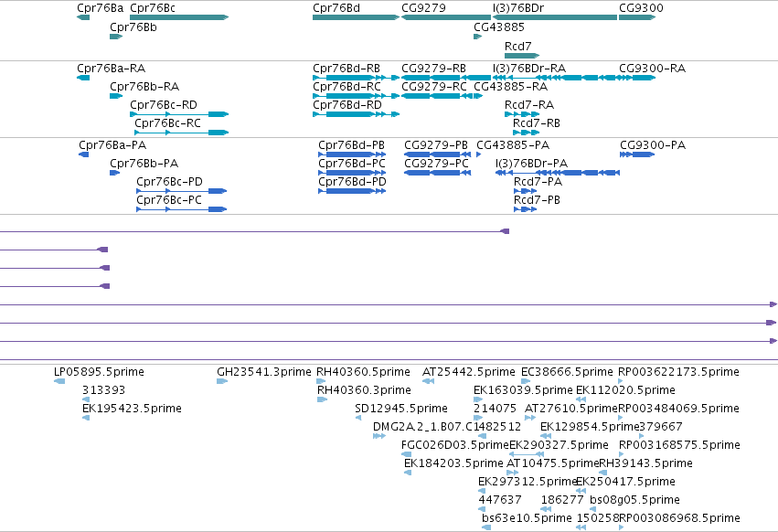This screenshot has height=532, width=778.
Task: Click the Cpr76Bd-RB transcript
Action: click(x=357, y=78)
